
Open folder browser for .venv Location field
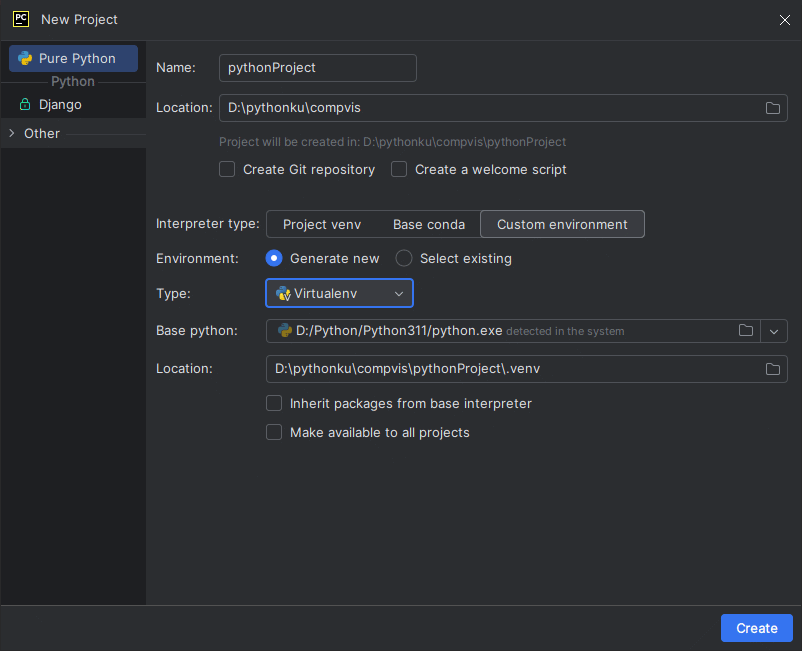pos(772,369)
